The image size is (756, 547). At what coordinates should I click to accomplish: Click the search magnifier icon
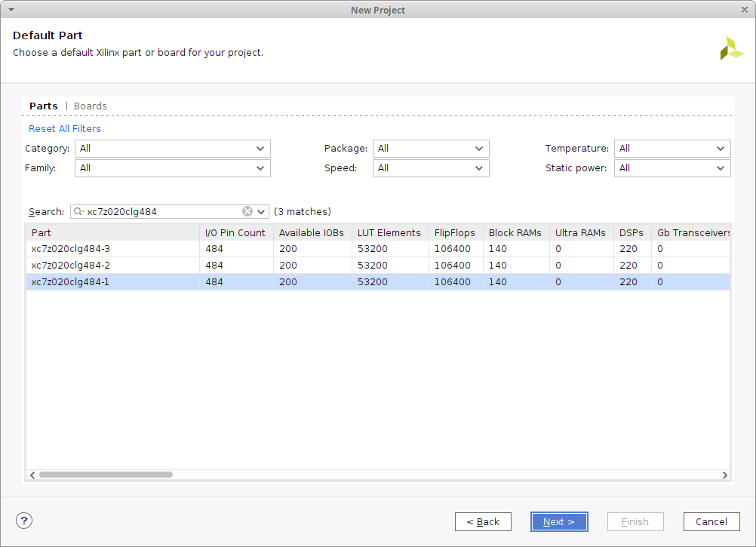(78, 212)
